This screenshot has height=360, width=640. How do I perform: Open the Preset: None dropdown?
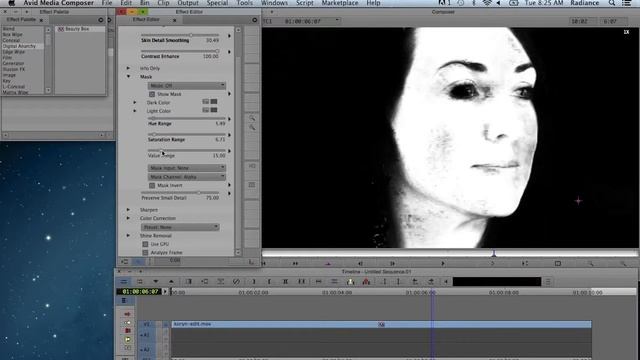click(x=180, y=227)
